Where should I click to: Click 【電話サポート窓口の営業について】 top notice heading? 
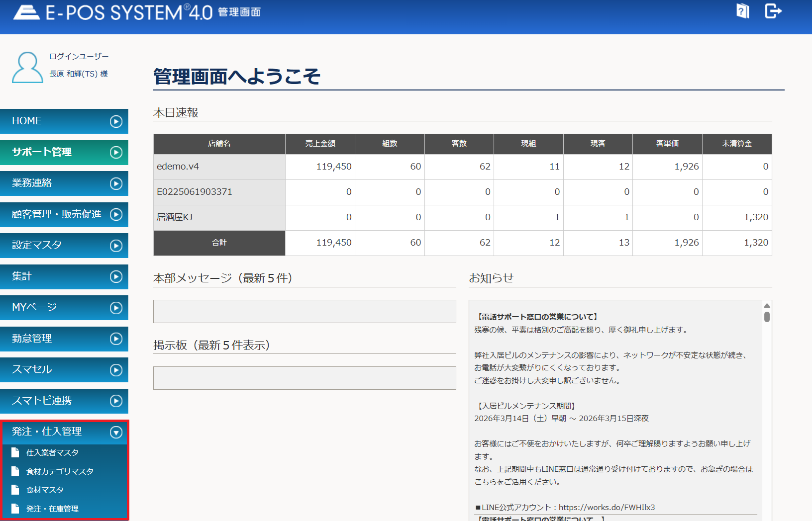[537, 317]
